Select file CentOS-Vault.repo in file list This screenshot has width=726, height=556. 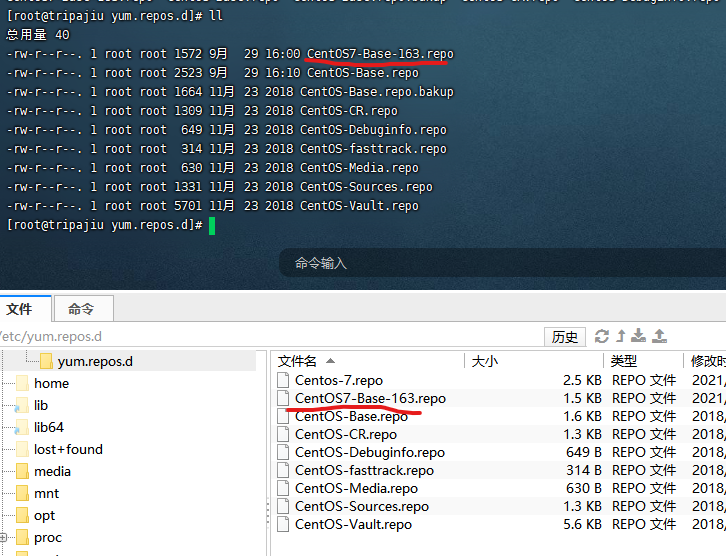pyautogui.click(x=353, y=525)
